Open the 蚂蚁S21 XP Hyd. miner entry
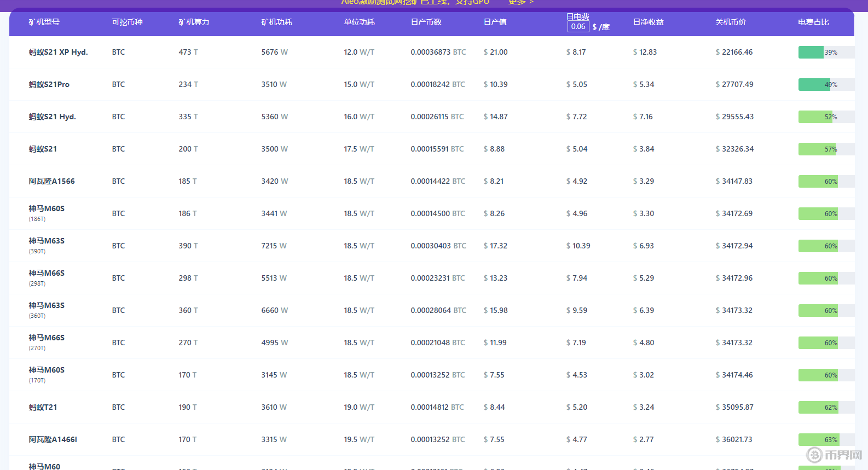 (58, 53)
